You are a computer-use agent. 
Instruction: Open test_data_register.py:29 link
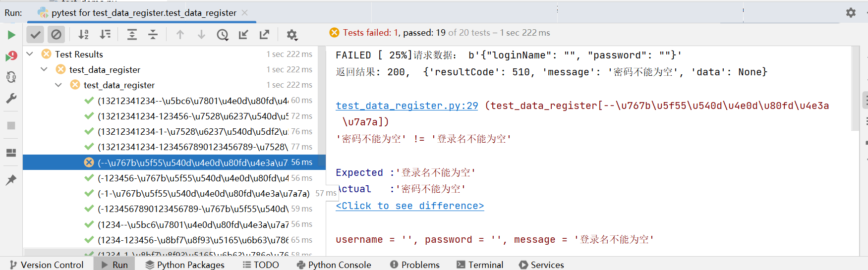pyautogui.click(x=406, y=106)
